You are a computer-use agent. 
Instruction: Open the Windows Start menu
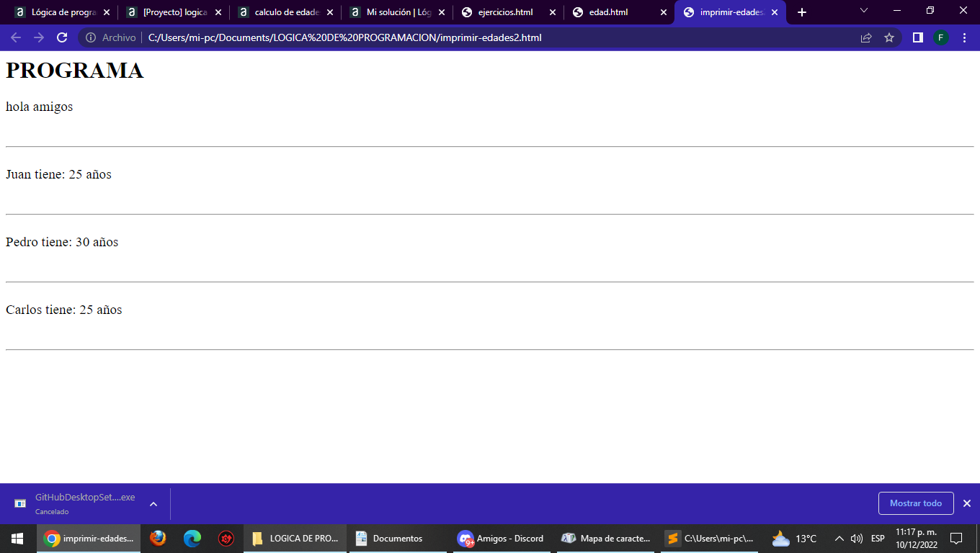click(x=17, y=539)
